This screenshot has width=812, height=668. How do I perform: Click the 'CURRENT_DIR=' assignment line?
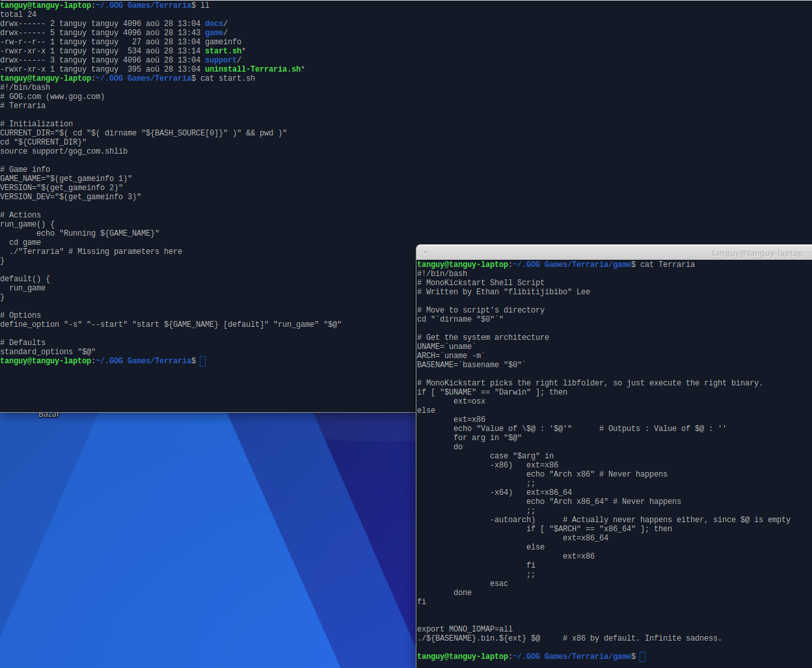click(143, 133)
